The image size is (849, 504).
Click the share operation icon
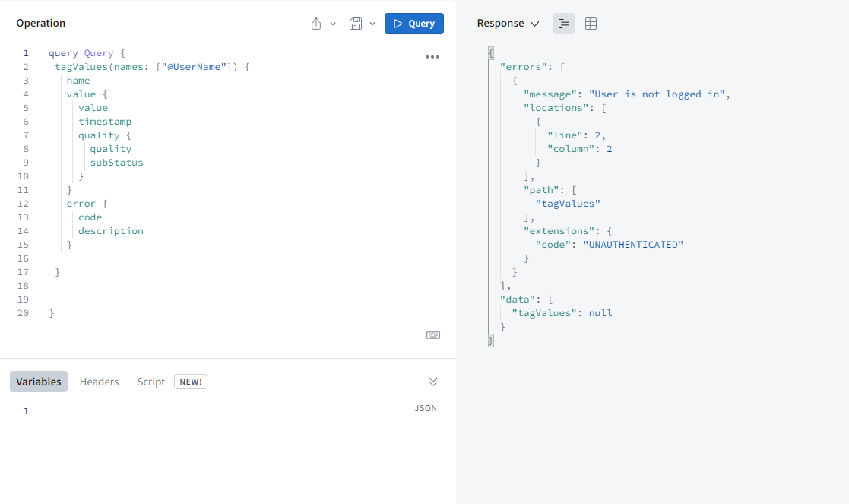tap(316, 24)
